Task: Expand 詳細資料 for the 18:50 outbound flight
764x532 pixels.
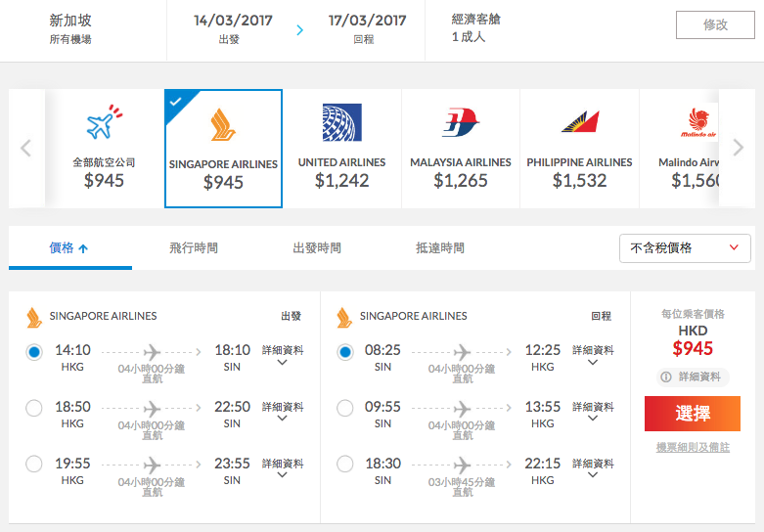Action: point(283,412)
